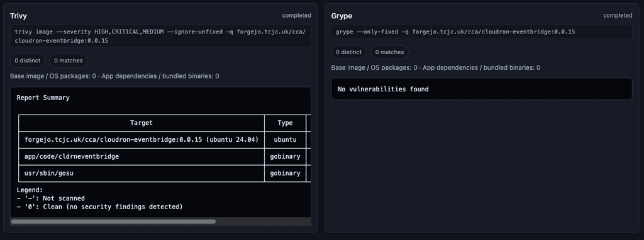Click Grype's 0 matches badge
644x240 pixels.
click(x=389, y=52)
